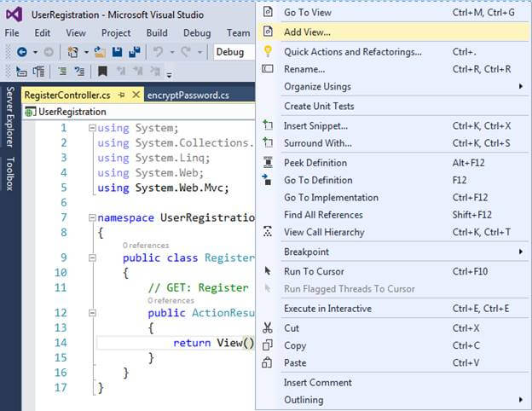
Task: Open the Toolbox side panel
Action: [10, 174]
